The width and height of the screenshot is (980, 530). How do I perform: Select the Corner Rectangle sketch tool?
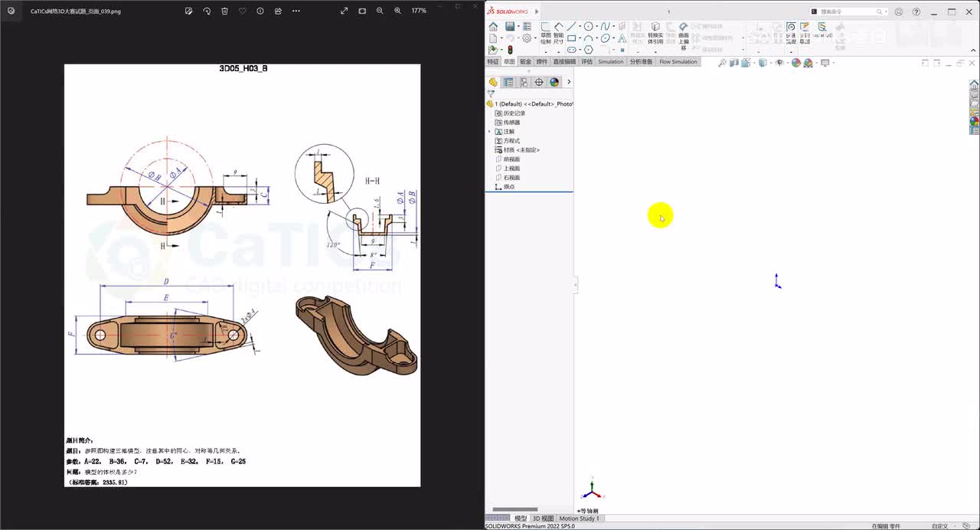point(571,38)
